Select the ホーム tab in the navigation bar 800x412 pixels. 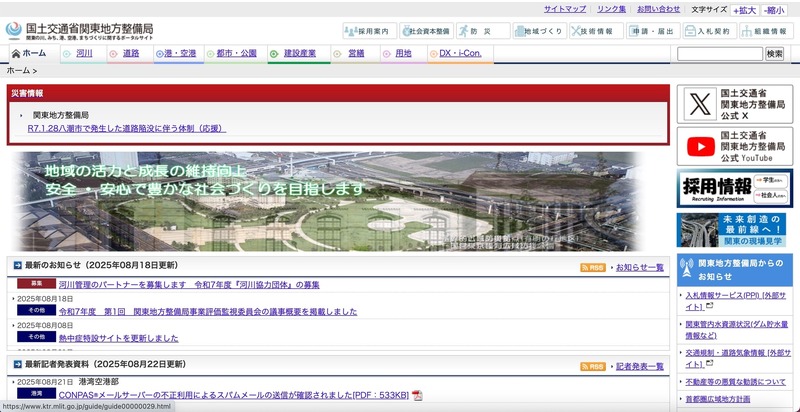pyautogui.click(x=26, y=53)
